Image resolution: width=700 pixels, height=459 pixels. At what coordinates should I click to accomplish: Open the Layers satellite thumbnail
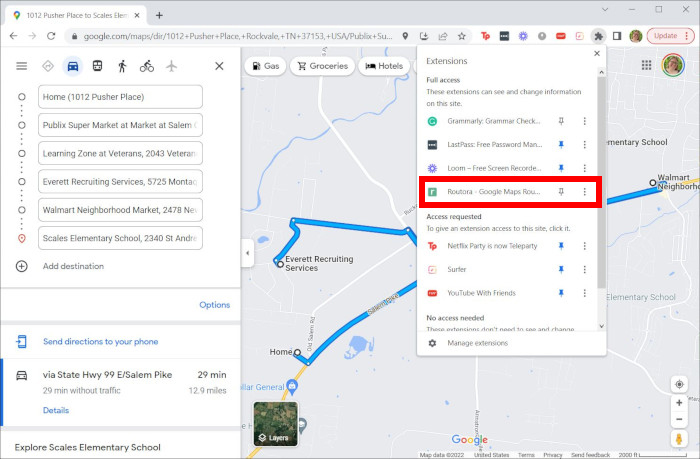(275, 424)
